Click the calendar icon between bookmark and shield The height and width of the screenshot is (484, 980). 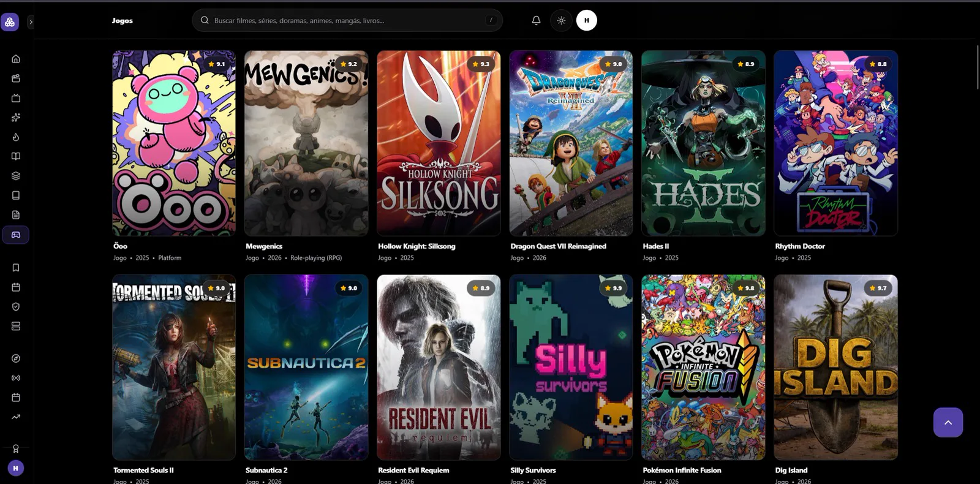(16, 287)
